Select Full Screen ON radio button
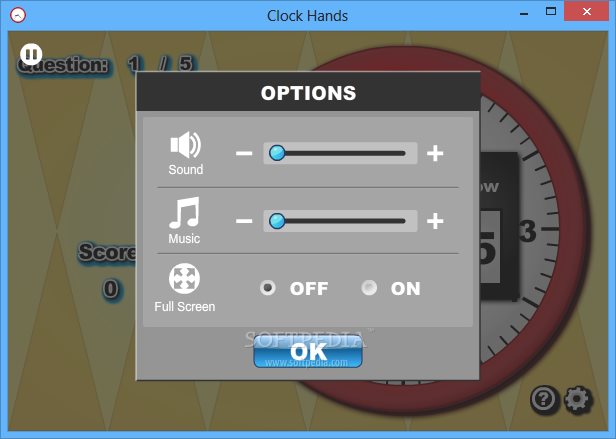 369,288
